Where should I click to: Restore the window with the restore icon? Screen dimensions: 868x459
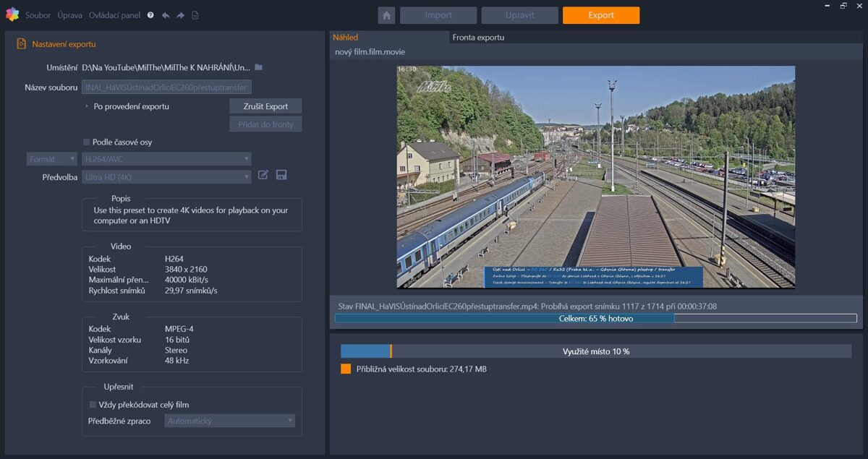pyautogui.click(x=843, y=6)
